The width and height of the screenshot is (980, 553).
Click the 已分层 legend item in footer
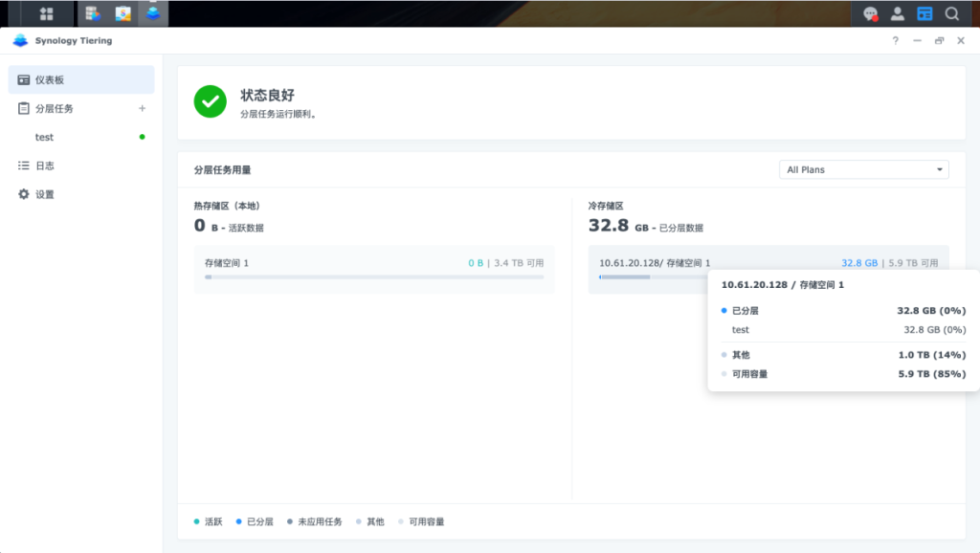point(255,521)
